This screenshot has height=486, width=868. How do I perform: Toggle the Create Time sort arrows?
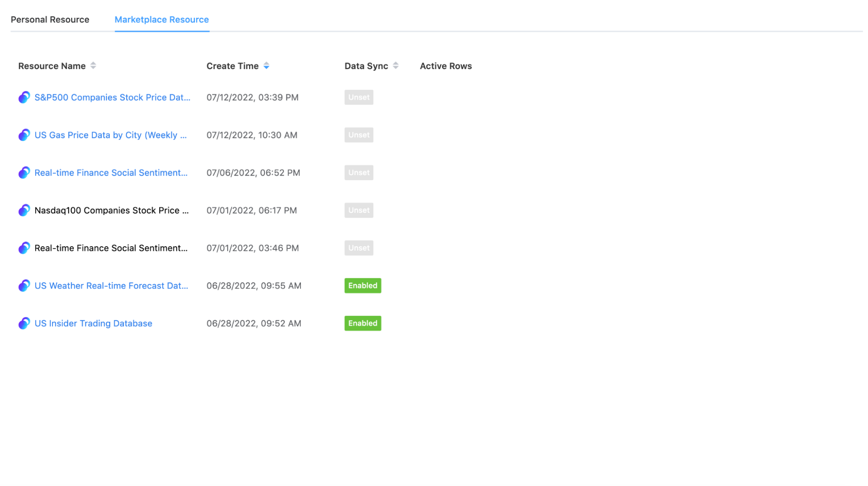(x=266, y=66)
